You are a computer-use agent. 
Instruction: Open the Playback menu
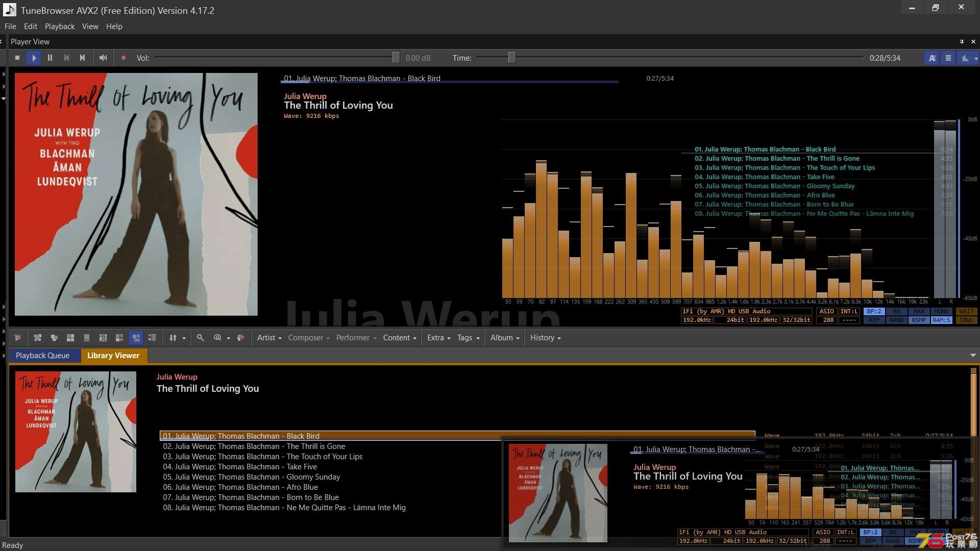(x=60, y=27)
